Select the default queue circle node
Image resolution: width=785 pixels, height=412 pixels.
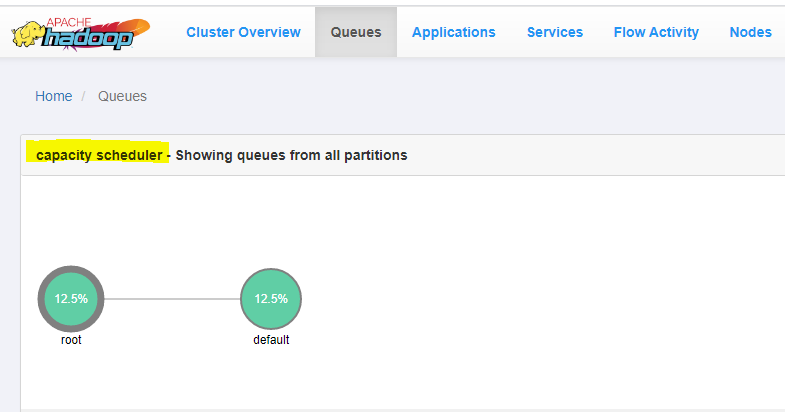click(x=271, y=298)
